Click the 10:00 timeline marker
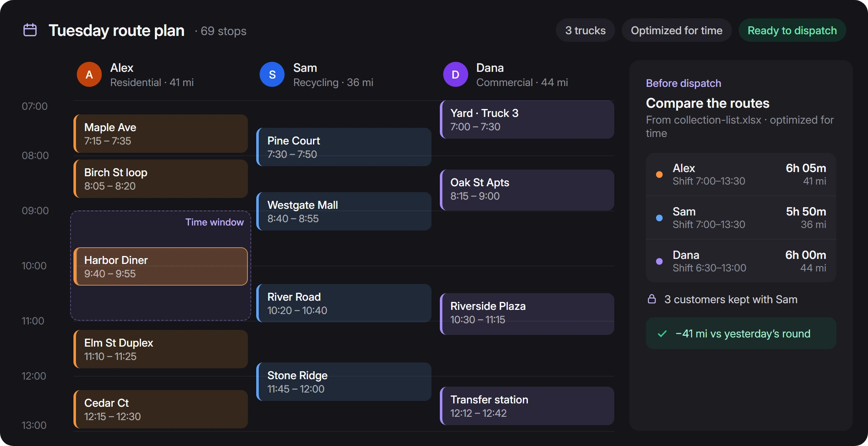The height and width of the screenshot is (446, 868). click(34, 266)
